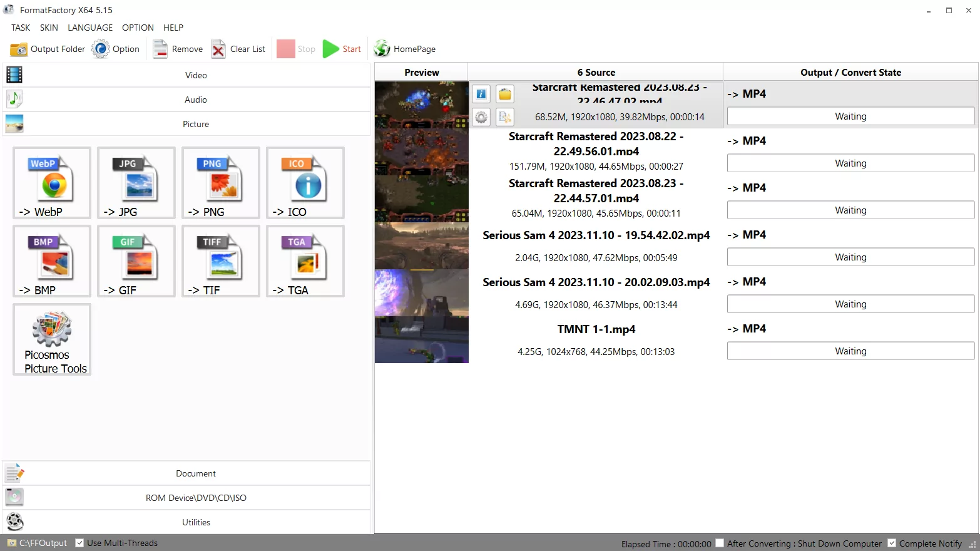The image size is (980, 551).
Task: Select Serious Sam 4 2023.11.10 - 20.02.09.03.mp4 row
Action: (676, 293)
